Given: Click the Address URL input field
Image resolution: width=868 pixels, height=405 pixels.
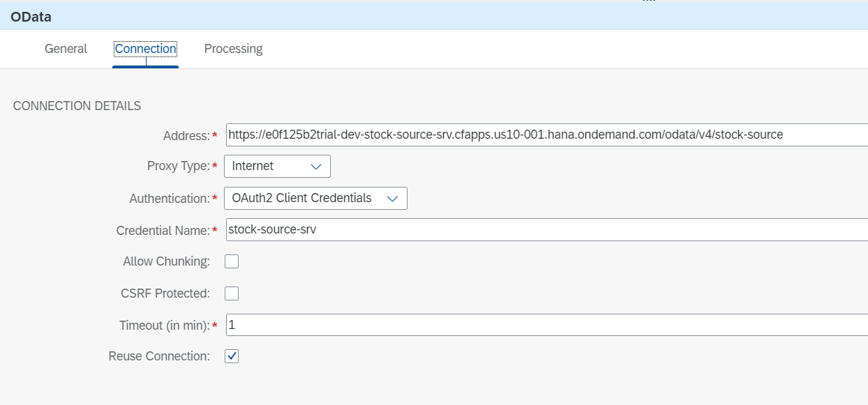Looking at the screenshot, I should [x=544, y=135].
